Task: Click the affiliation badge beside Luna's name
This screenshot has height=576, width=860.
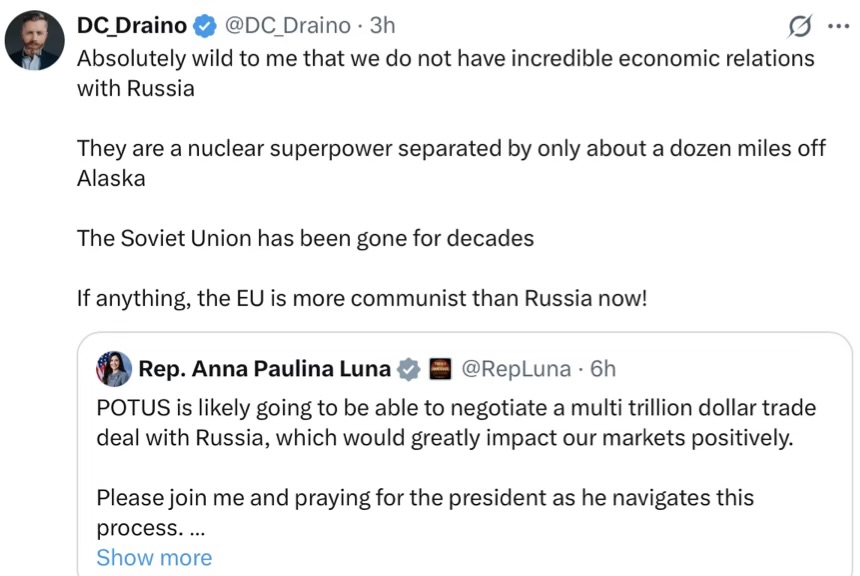Action: pos(439,369)
